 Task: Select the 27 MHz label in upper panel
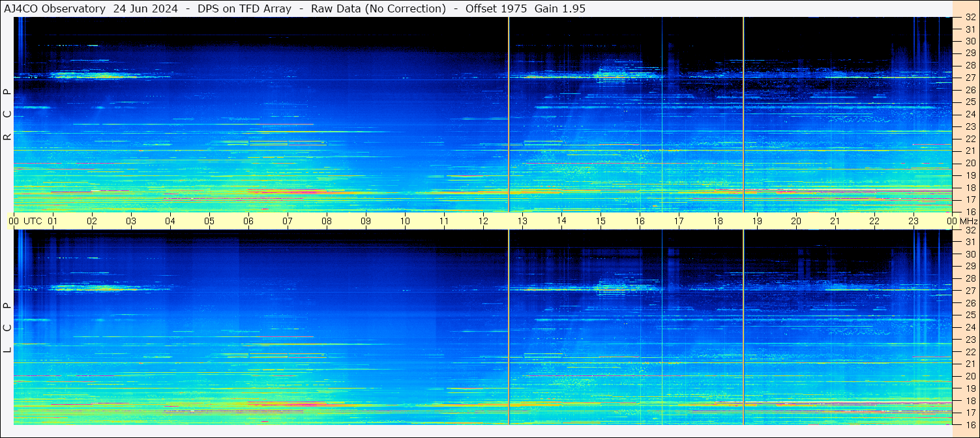[970, 78]
